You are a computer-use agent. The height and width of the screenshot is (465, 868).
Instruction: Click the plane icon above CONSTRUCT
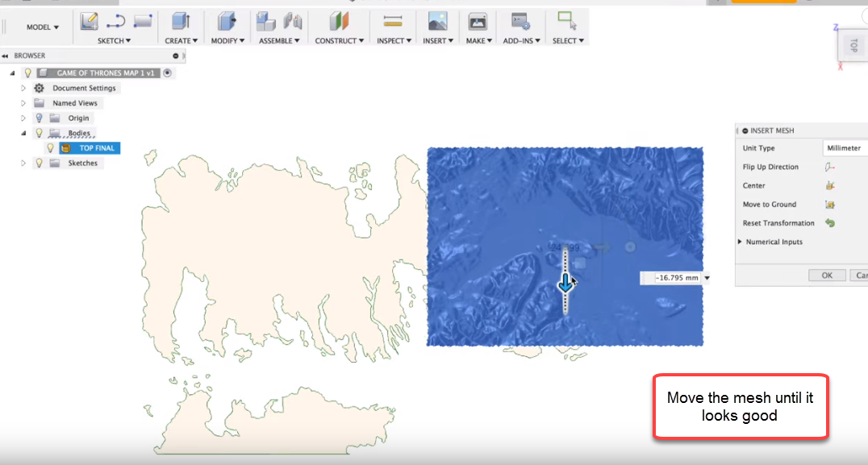[x=339, y=22]
